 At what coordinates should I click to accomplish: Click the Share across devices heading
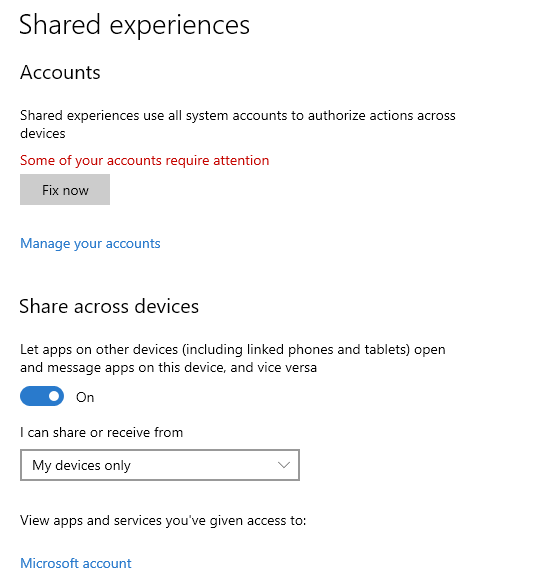tap(109, 306)
